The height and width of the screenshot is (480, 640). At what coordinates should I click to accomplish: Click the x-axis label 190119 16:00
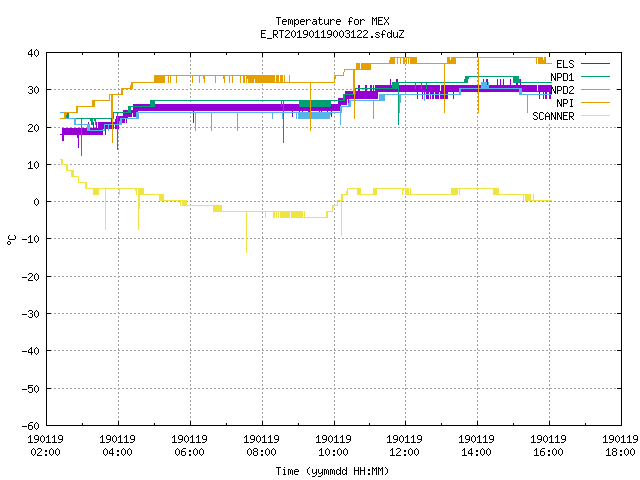click(x=548, y=445)
